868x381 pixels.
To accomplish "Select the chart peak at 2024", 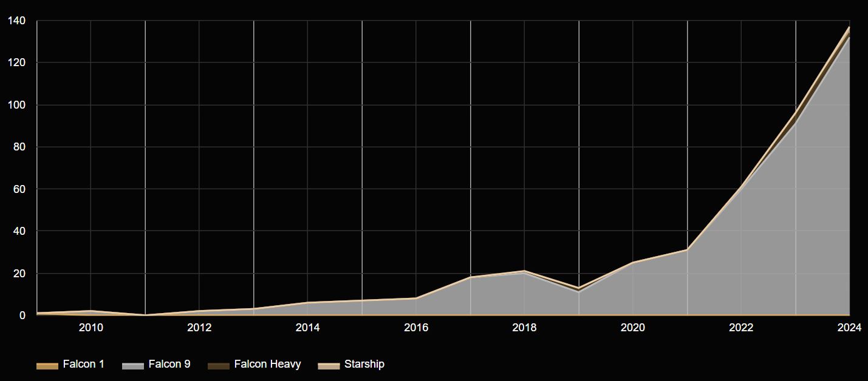I will (849, 27).
